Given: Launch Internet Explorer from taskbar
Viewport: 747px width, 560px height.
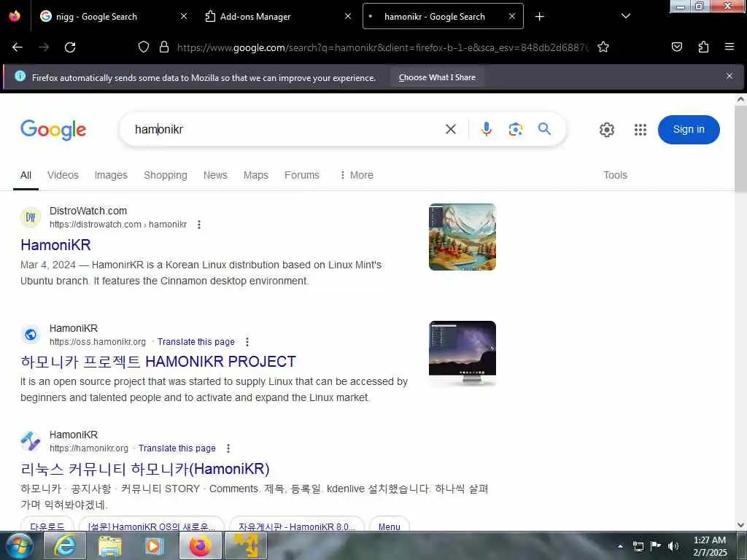Looking at the screenshot, I should [x=65, y=545].
